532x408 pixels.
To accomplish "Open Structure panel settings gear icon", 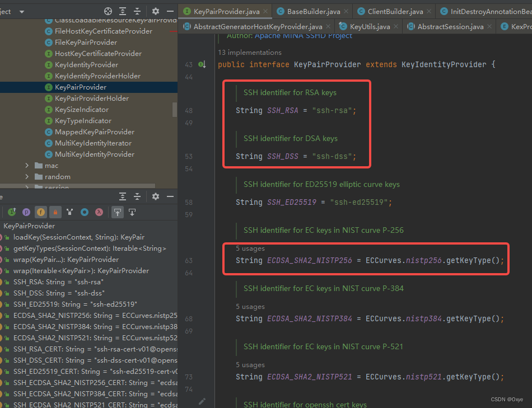I will pyautogui.click(x=156, y=197).
